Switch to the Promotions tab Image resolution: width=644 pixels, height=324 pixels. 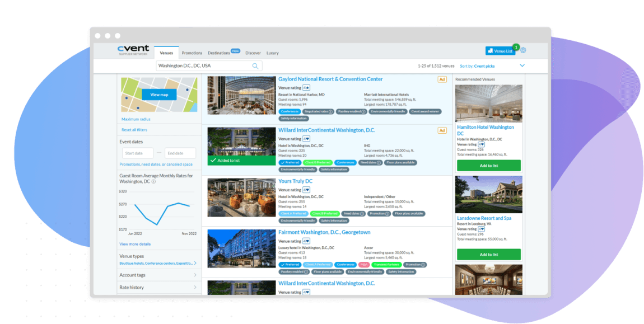(x=192, y=53)
